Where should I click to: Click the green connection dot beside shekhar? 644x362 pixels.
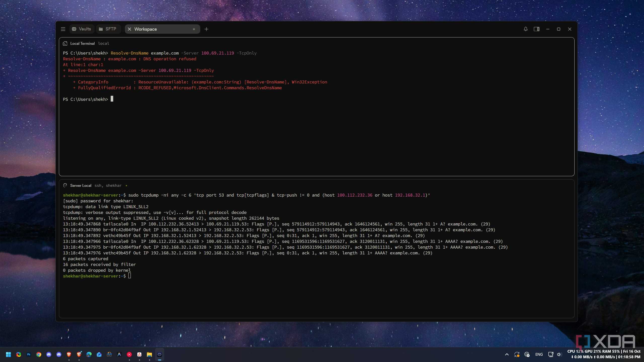[126, 186]
